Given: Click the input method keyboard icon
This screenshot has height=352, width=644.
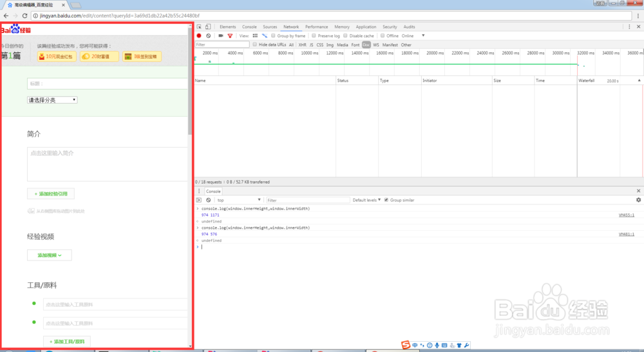Looking at the screenshot, I should (x=444, y=346).
